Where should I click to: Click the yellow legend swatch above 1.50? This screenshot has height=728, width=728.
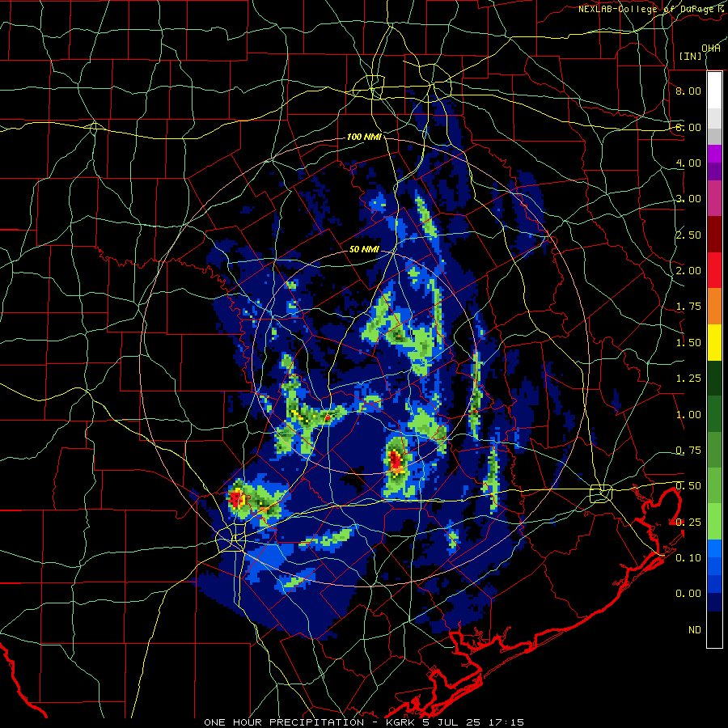(714, 342)
